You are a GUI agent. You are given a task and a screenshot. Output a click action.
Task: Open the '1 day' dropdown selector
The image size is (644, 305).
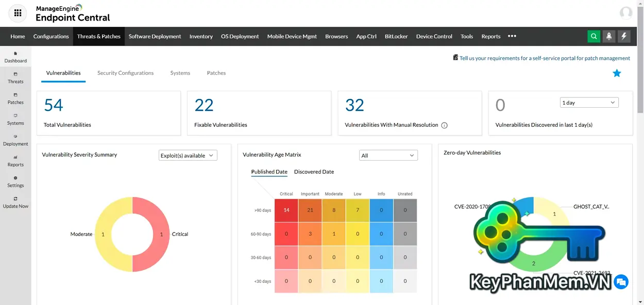[x=589, y=102]
